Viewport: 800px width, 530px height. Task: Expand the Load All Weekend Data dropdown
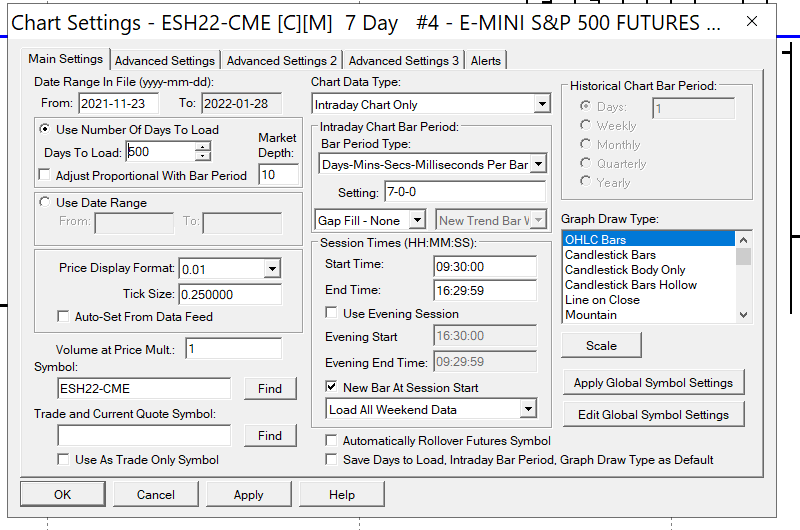tap(528, 409)
